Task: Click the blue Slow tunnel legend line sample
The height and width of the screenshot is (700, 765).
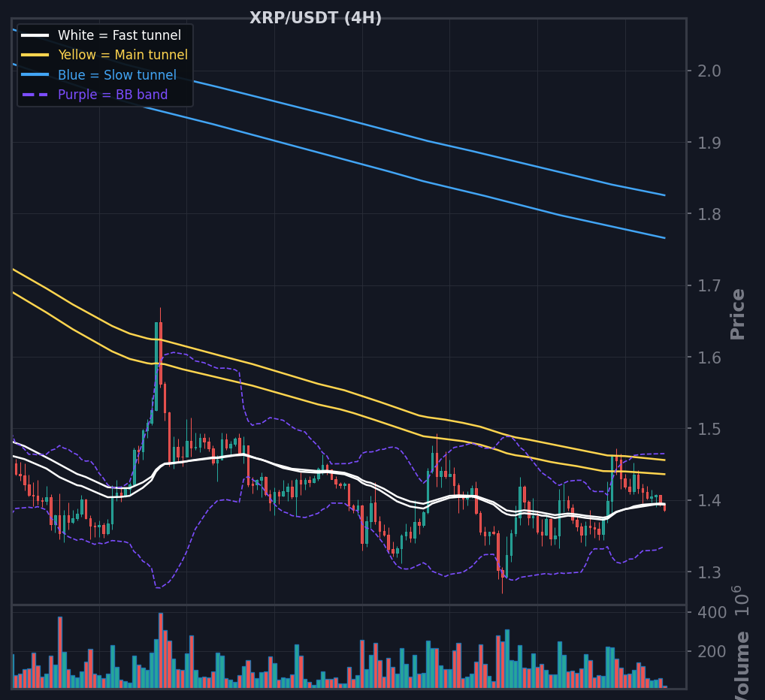Action: (35, 75)
